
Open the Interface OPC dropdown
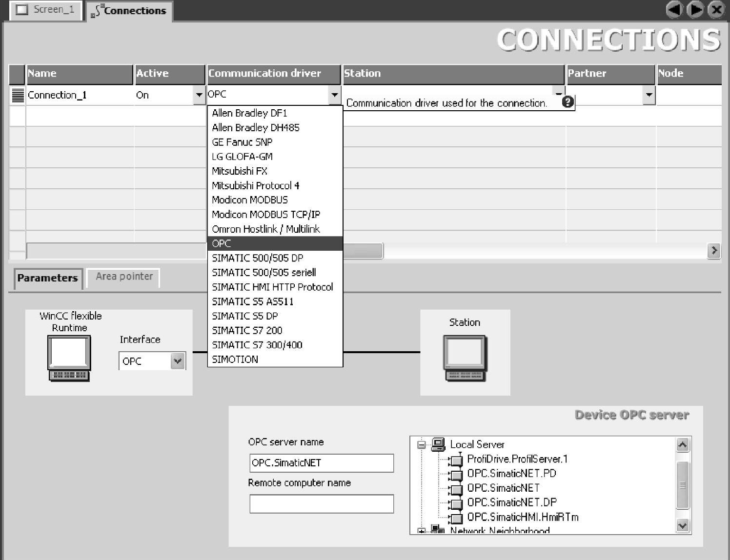[178, 361]
